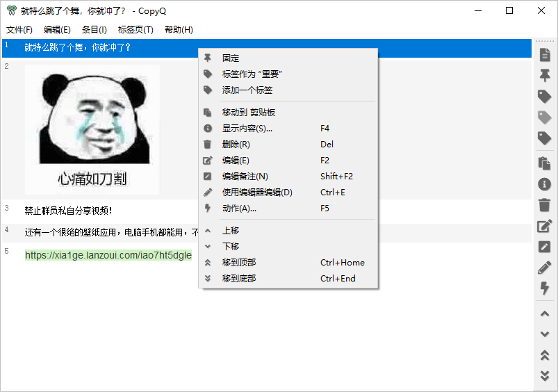Click the info circle icon in right toolbar
The width and height of the screenshot is (558, 392).
[545, 184]
